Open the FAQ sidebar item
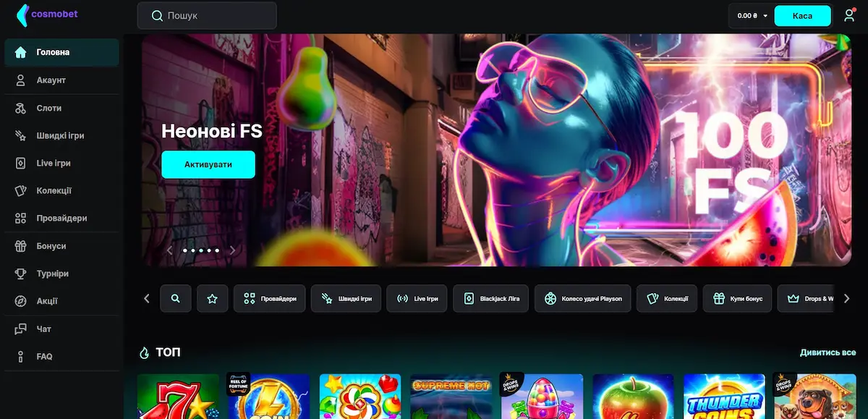Viewport: 868px width, 419px height. [61, 356]
